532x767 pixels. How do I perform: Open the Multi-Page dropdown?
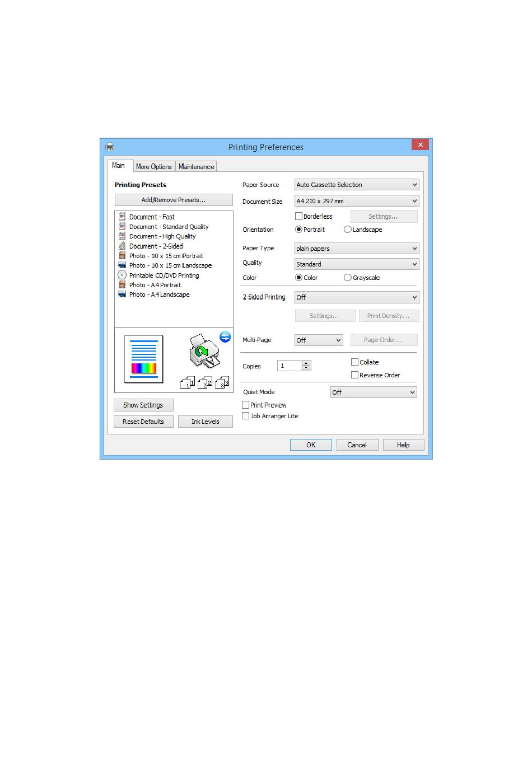point(319,340)
